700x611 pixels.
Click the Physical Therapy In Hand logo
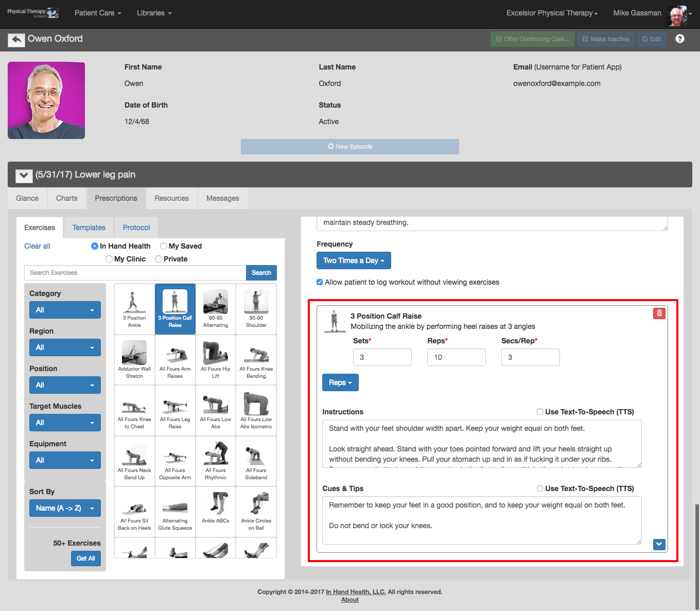point(33,13)
